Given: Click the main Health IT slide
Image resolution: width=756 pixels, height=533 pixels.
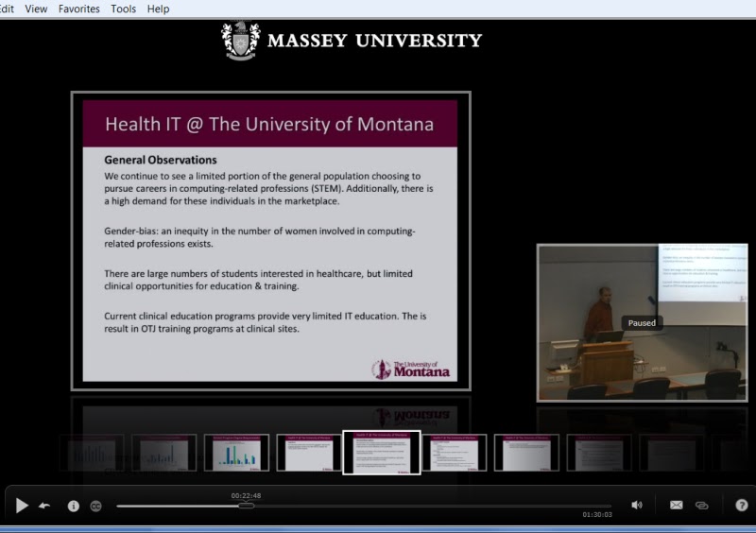Looking at the screenshot, I should point(270,241).
